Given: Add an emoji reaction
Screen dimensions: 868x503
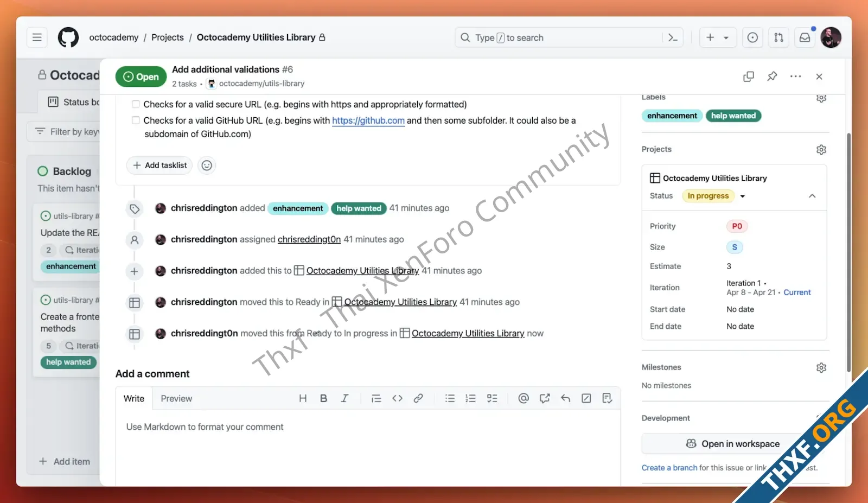Looking at the screenshot, I should [x=207, y=165].
